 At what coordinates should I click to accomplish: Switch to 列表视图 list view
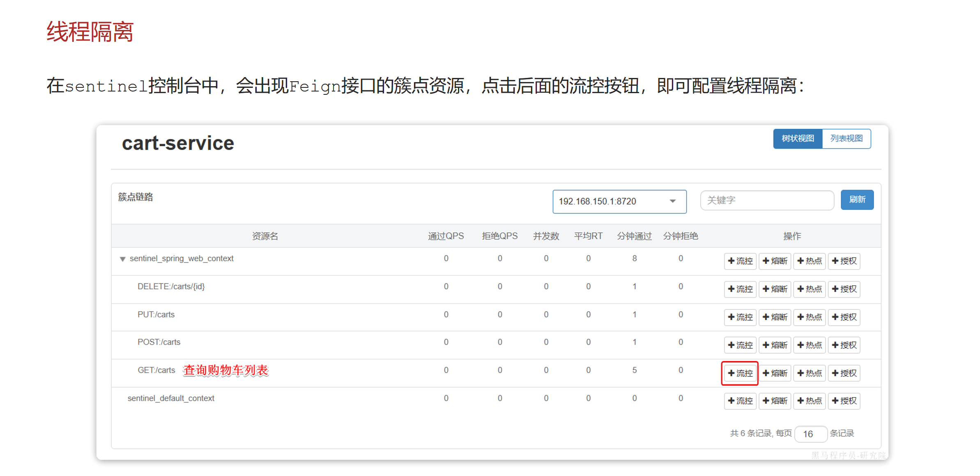(847, 139)
